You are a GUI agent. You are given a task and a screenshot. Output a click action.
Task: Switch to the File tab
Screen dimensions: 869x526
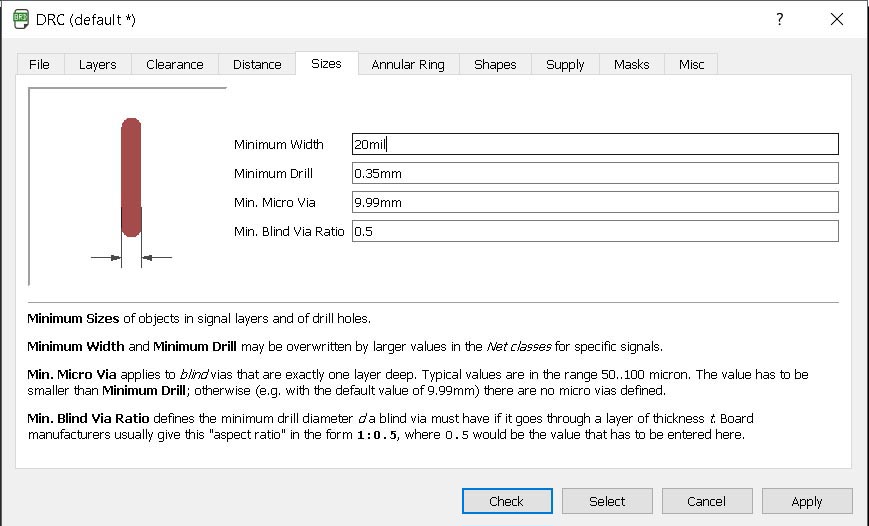[x=39, y=64]
